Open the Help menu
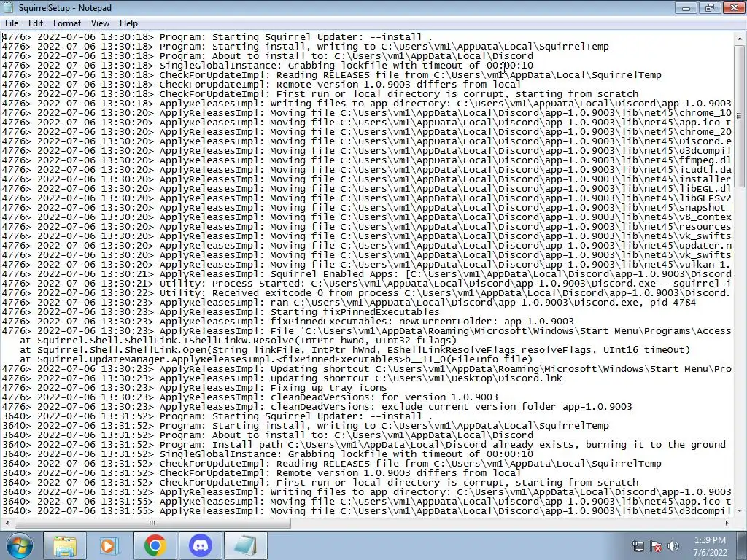Screen dimensions: 747x560 point(128,23)
